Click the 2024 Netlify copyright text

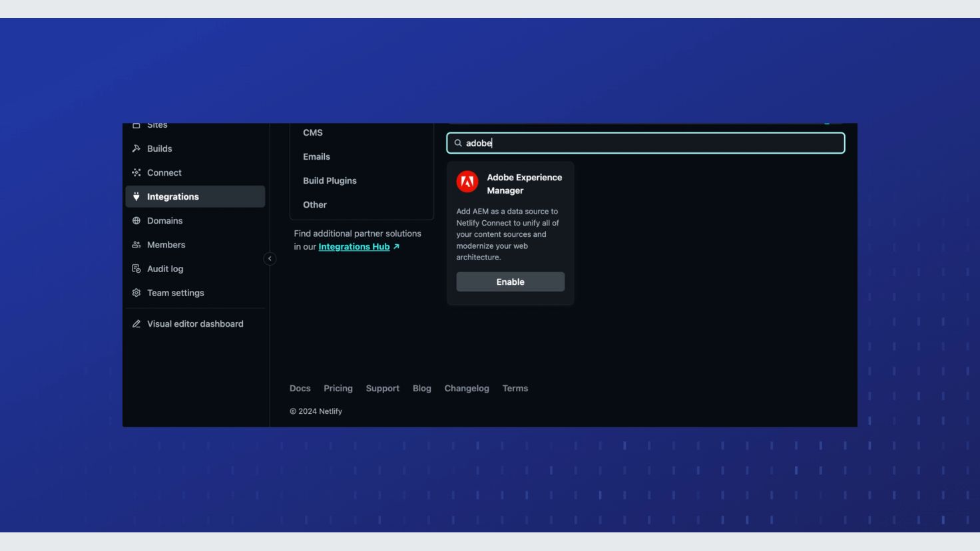(x=316, y=411)
